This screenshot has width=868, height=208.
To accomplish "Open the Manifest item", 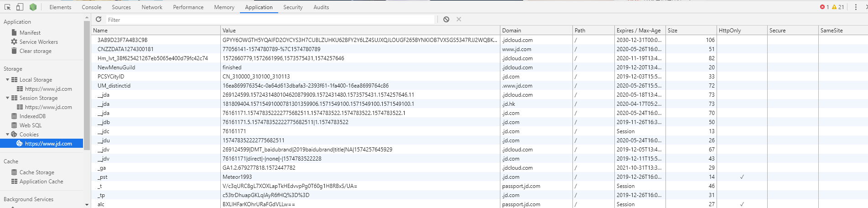I will 30,33.
